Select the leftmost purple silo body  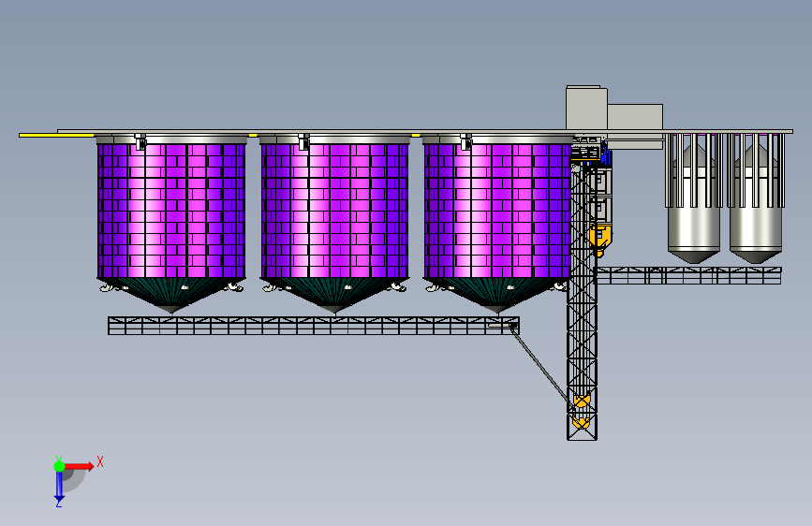(x=170, y=212)
